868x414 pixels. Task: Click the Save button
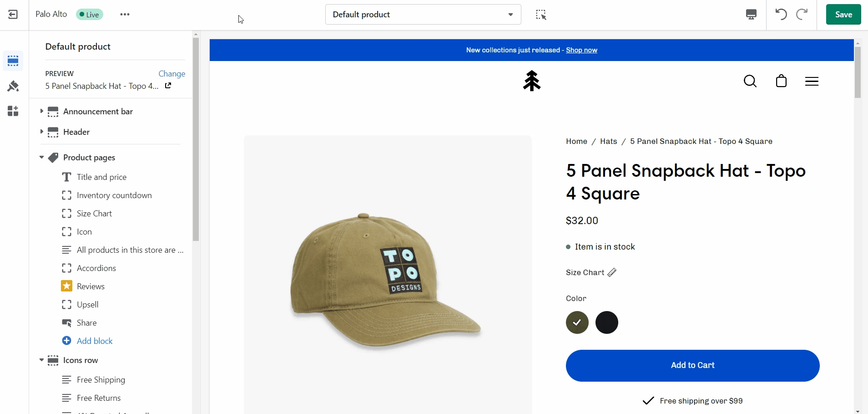(843, 15)
